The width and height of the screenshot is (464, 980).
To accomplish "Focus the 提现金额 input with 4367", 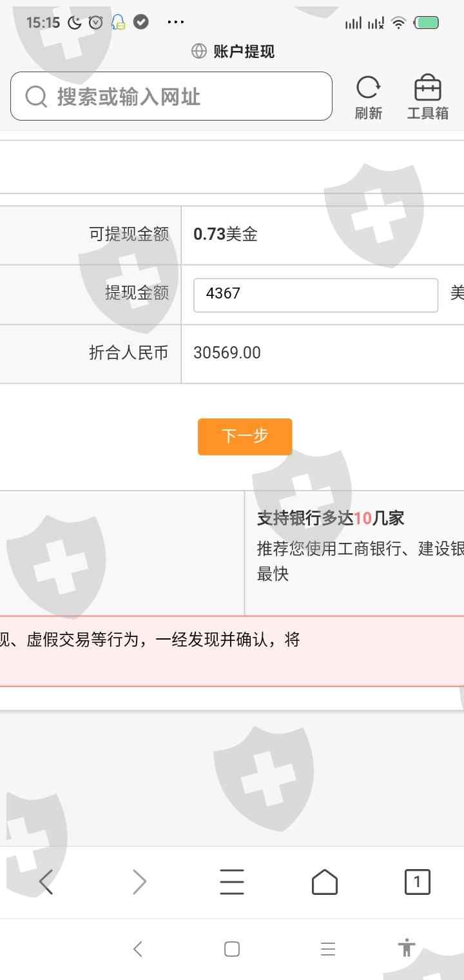I will (x=316, y=295).
